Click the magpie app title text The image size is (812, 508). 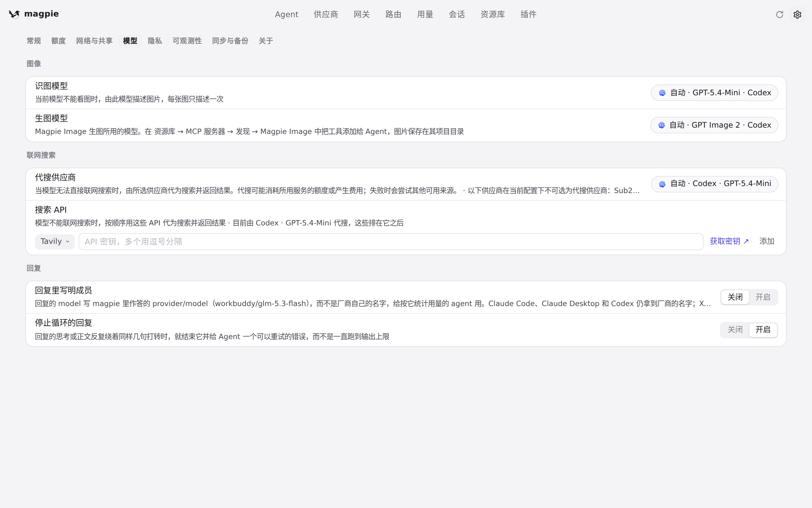click(x=42, y=14)
